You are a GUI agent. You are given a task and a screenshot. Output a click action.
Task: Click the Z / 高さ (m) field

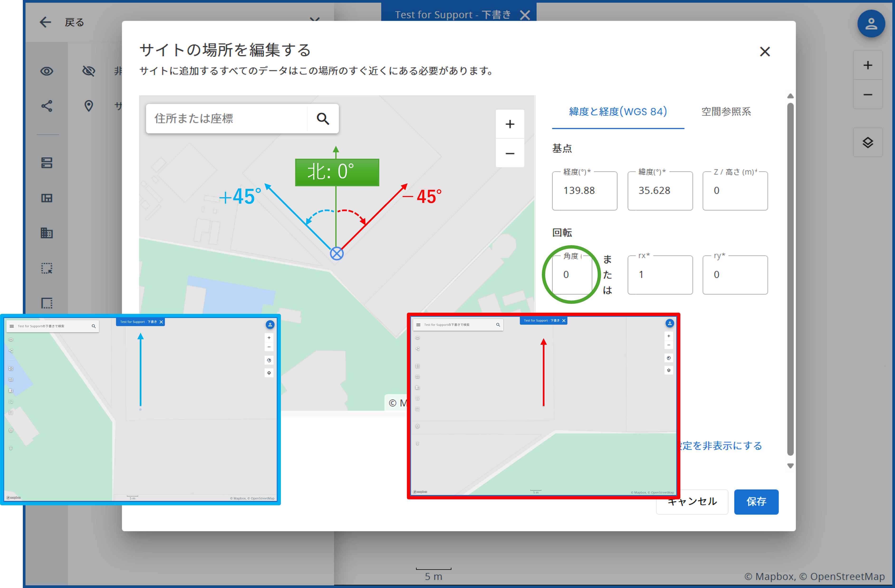735,191
